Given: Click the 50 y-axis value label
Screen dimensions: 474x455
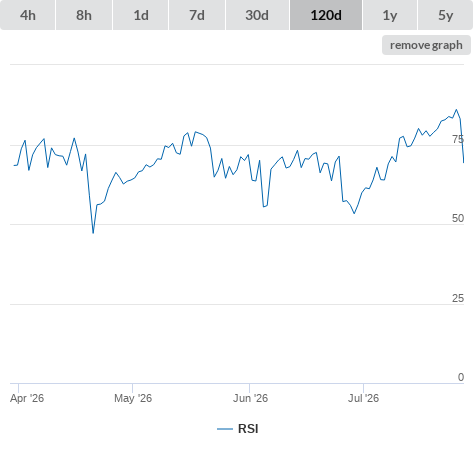Looking at the screenshot, I should point(458,218).
